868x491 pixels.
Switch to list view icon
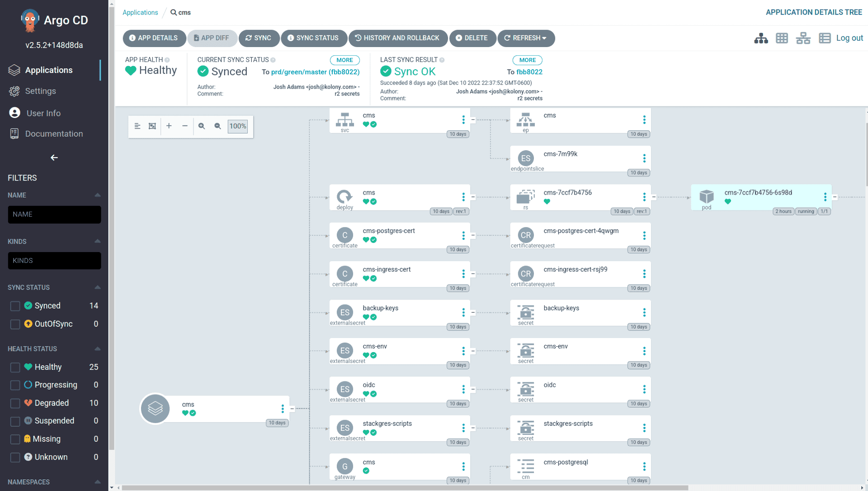tap(825, 38)
